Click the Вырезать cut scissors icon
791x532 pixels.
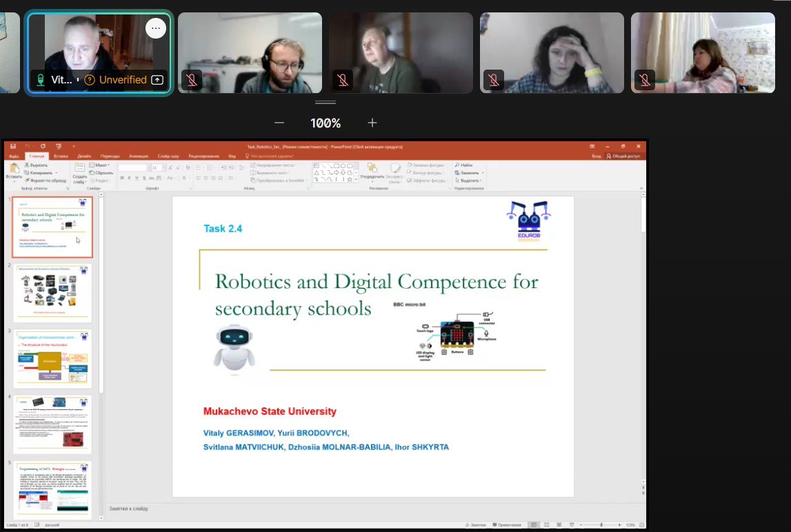click(x=27, y=165)
